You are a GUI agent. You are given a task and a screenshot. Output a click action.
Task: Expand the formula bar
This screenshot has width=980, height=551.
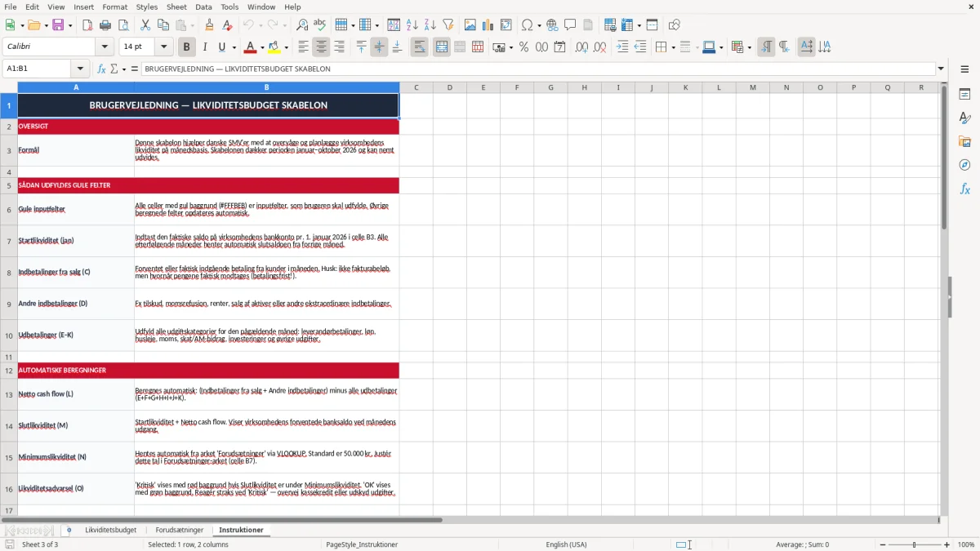[x=942, y=69]
